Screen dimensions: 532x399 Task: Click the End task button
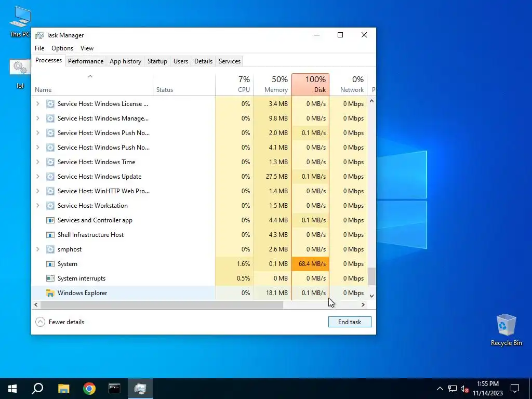click(x=350, y=322)
